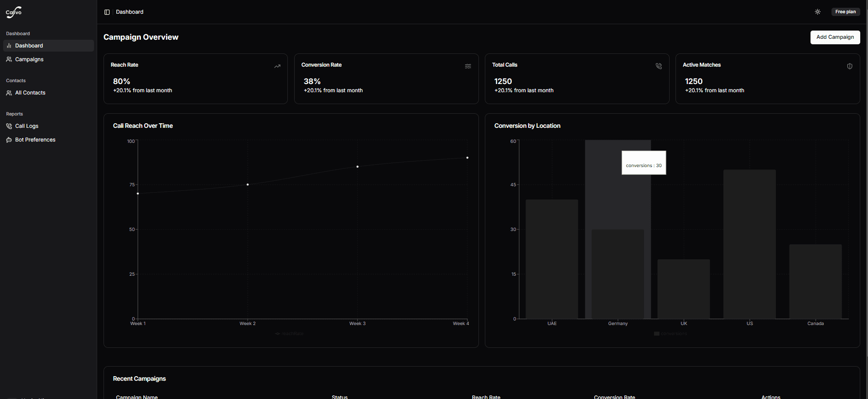Click the US conversions bar
This screenshot has height=399, width=868.
[749, 244]
